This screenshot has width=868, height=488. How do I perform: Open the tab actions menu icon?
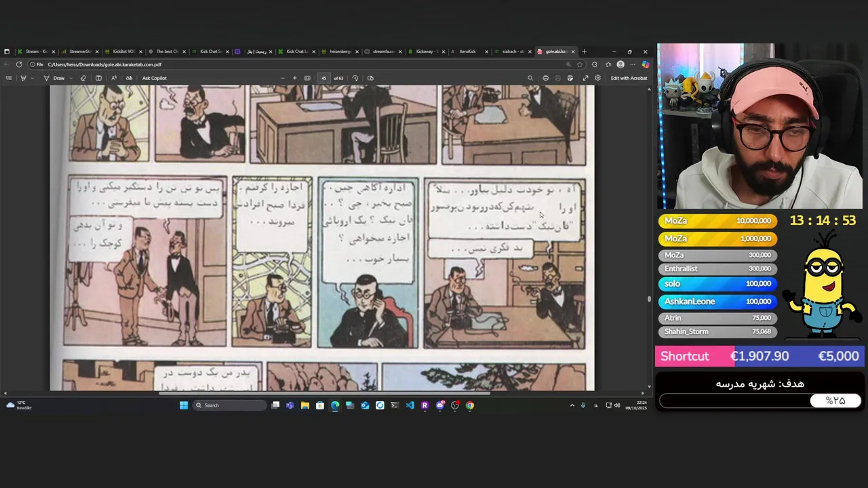pos(7,52)
